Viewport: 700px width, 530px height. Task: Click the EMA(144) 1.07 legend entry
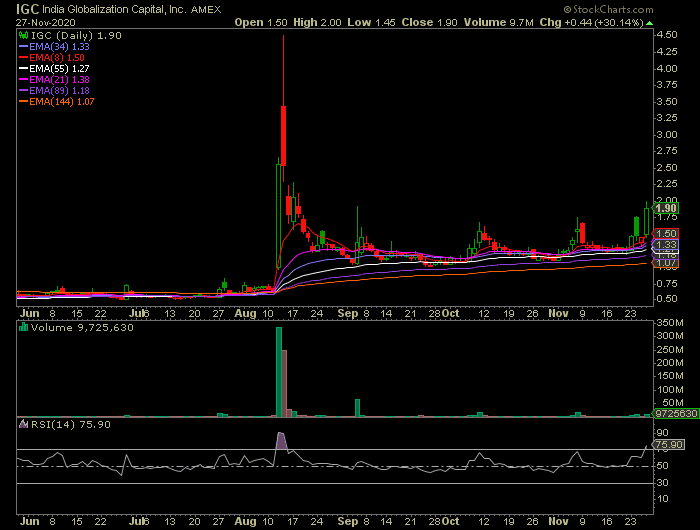click(56, 102)
